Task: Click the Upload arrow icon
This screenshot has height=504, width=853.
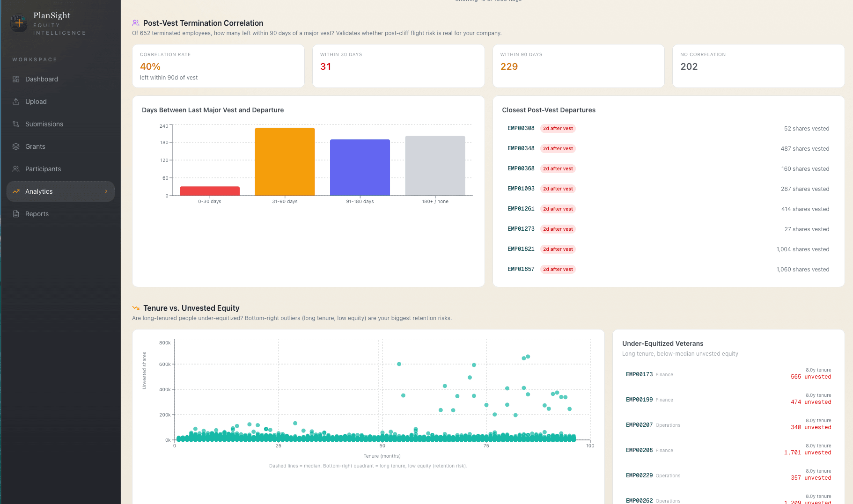Action: (x=16, y=102)
